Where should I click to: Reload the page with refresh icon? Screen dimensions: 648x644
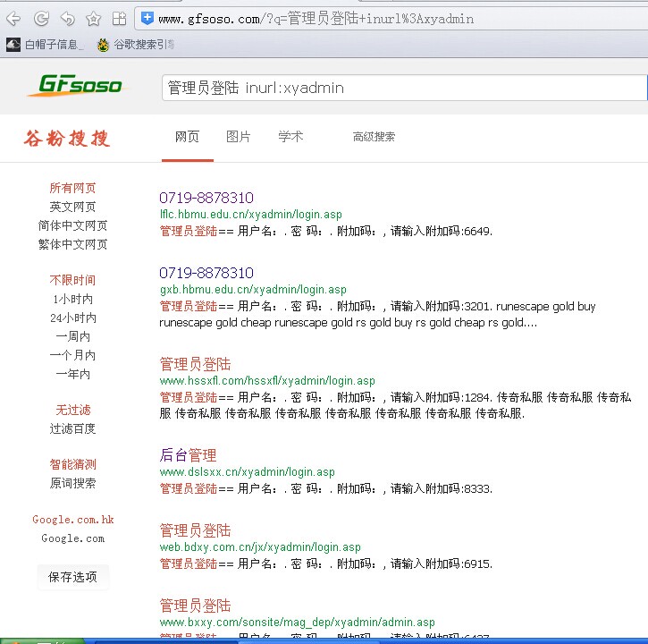click(41, 19)
